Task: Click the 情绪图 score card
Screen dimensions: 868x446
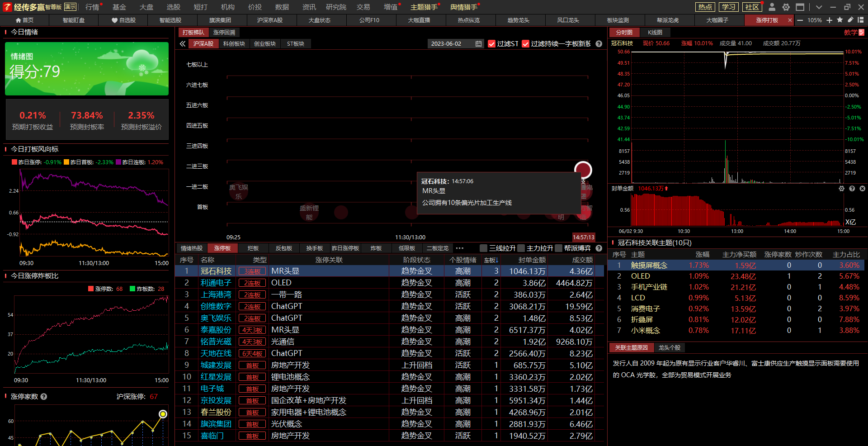Action: coord(87,69)
